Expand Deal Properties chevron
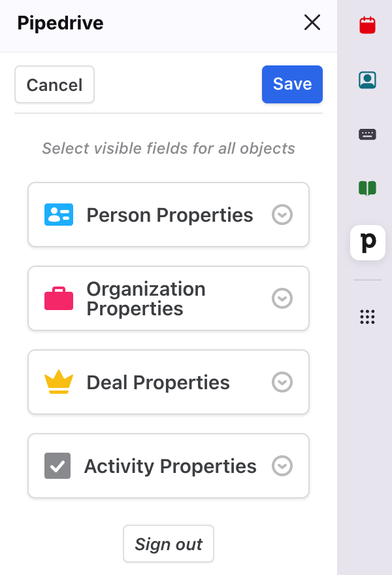The height and width of the screenshot is (575, 392). pos(282,382)
